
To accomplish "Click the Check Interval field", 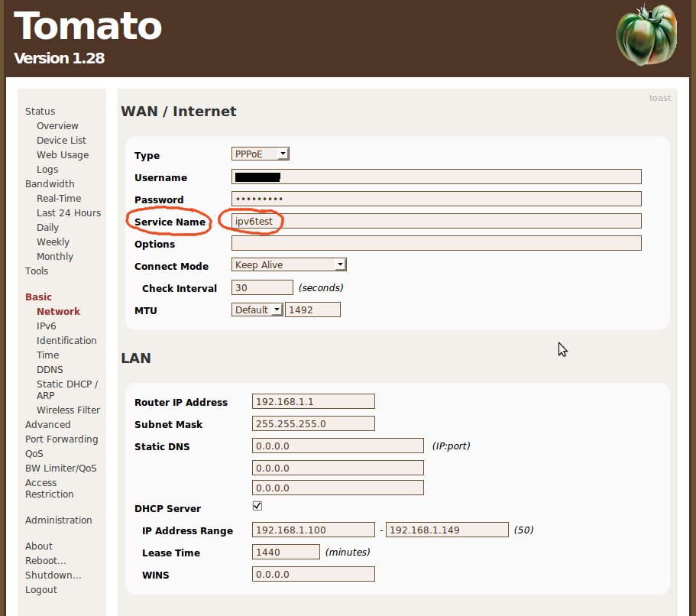I will (x=262, y=287).
